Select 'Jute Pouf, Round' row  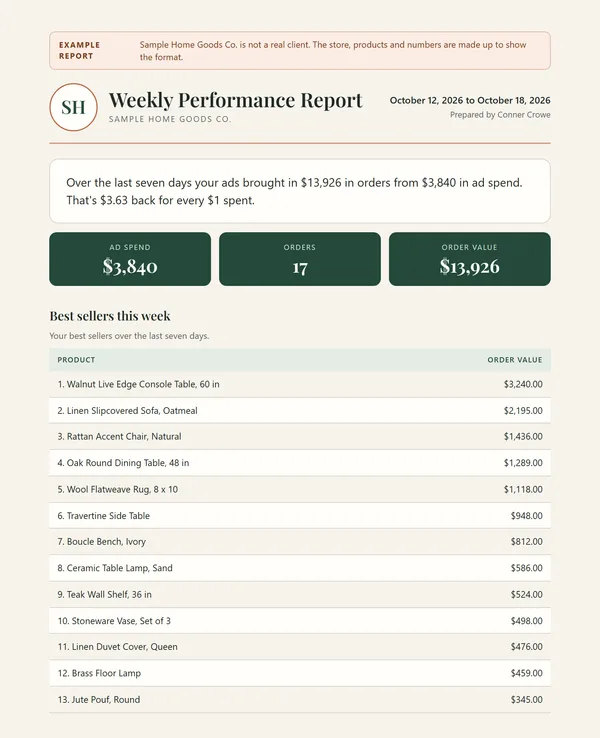tap(300, 699)
